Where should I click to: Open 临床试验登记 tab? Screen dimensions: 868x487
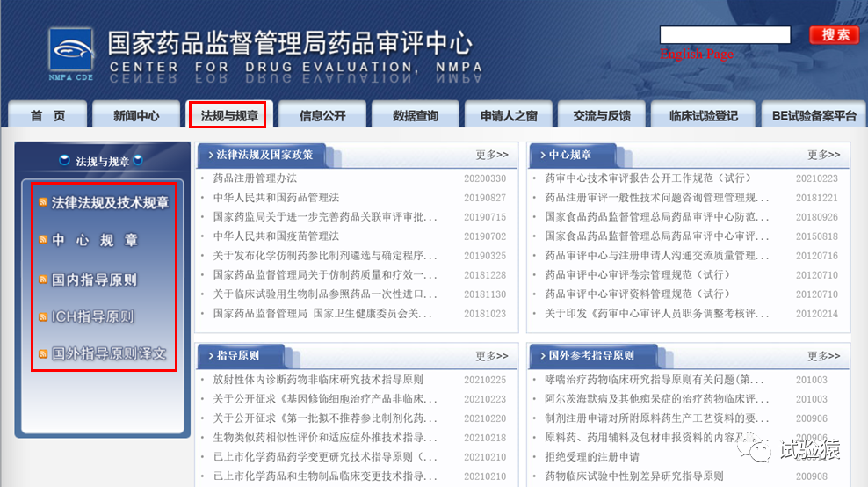click(703, 115)
